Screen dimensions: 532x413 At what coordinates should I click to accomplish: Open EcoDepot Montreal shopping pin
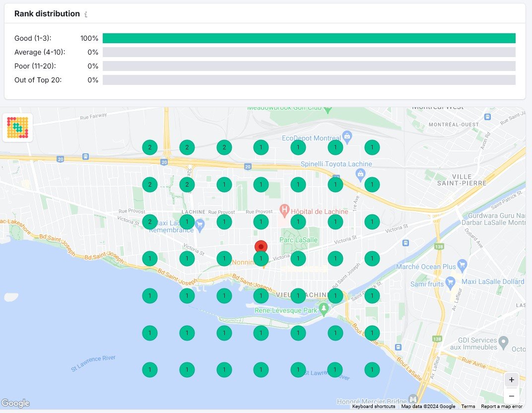(x=347, y=137)
